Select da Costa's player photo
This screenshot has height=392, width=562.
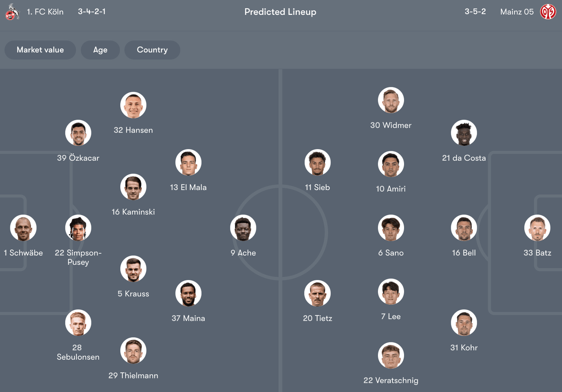pyautogui.click(x=464, y=133)
